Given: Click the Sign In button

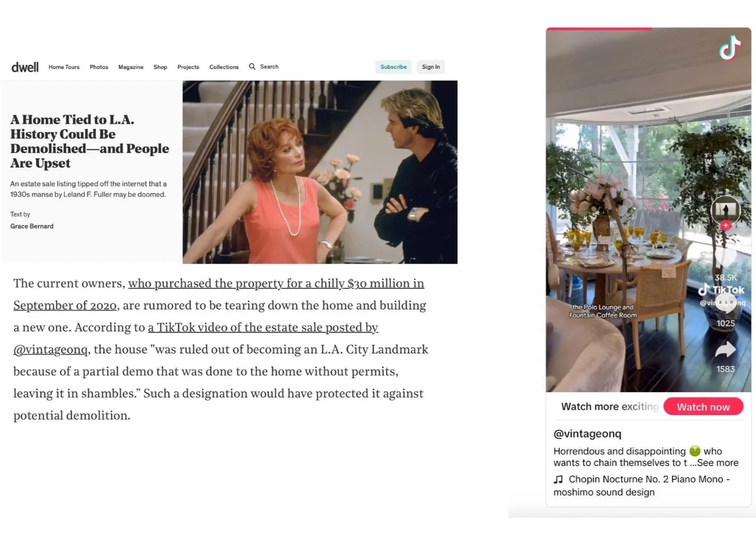Looking at the screenshot, I should pyautogui.click(x=431, y=67).
